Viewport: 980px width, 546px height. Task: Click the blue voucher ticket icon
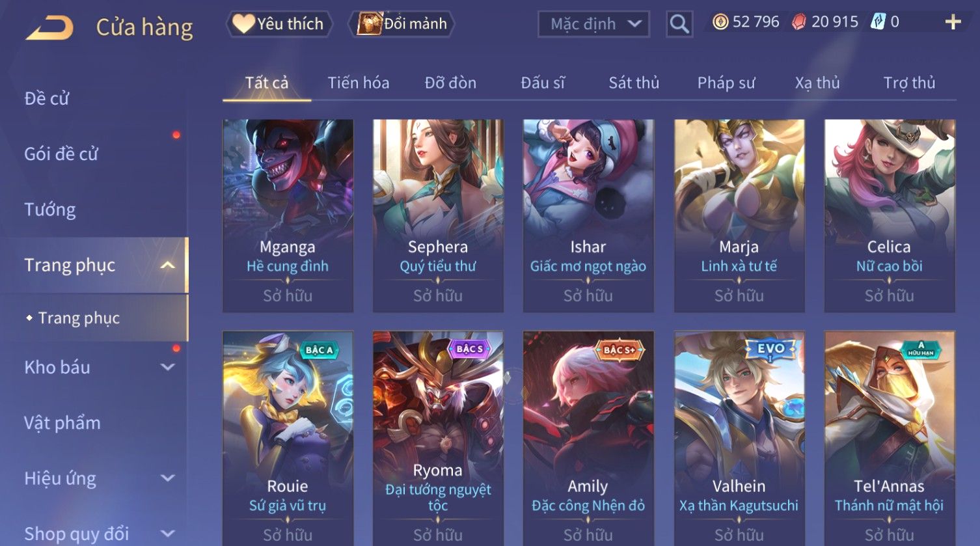click(x=878, y=22)
